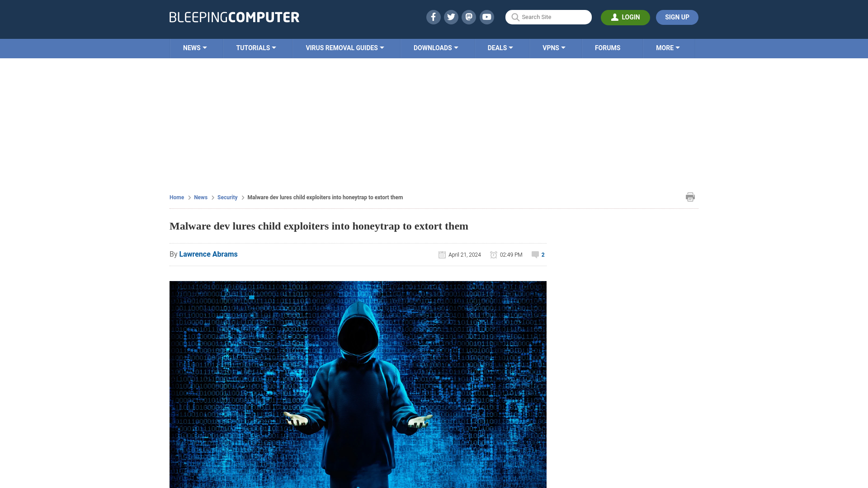Click the Facebook social icon

pos(433,17)
